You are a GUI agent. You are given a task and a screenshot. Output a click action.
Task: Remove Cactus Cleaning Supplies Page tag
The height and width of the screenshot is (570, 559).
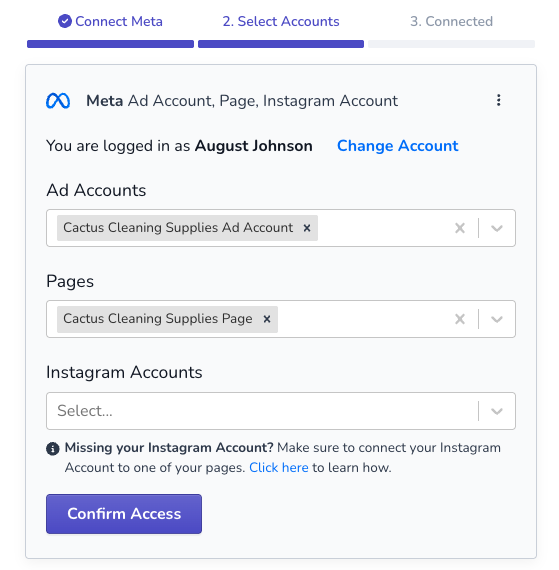pyautogui.click(x=267, y=319)
